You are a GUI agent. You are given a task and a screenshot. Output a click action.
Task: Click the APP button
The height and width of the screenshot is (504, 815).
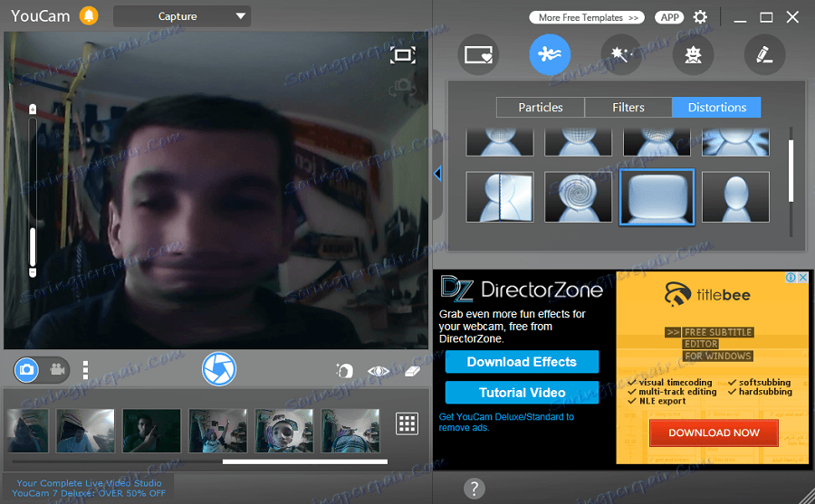point(669,17)
